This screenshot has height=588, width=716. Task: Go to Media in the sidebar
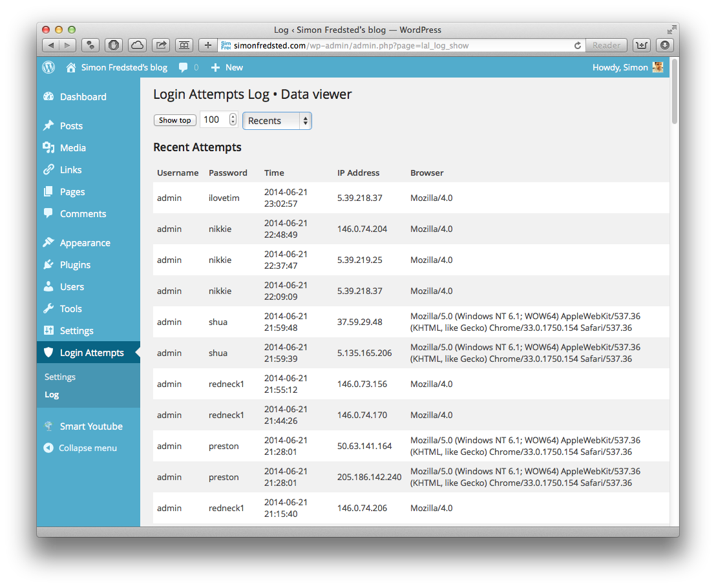tap(72, 148)
